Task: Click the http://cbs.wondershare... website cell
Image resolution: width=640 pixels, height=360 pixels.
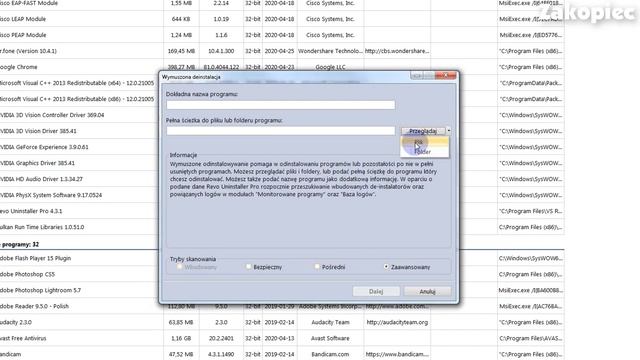Action: point(397,51)
